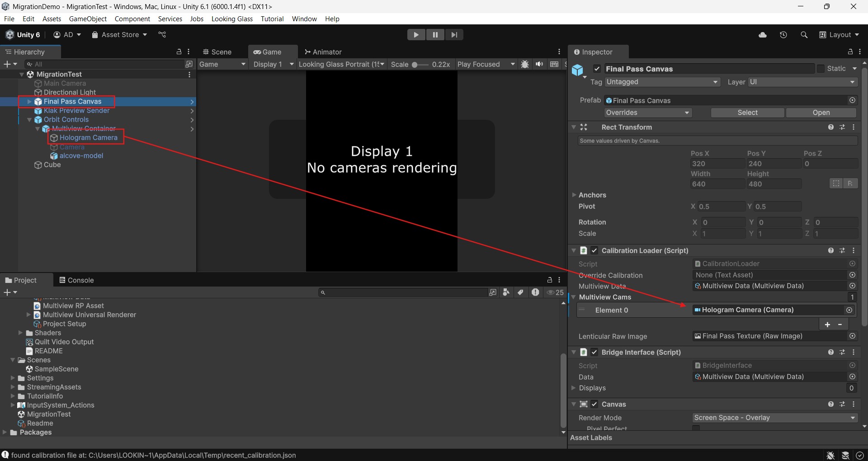
Task: Open the version history icon
Action: point(783,35)
